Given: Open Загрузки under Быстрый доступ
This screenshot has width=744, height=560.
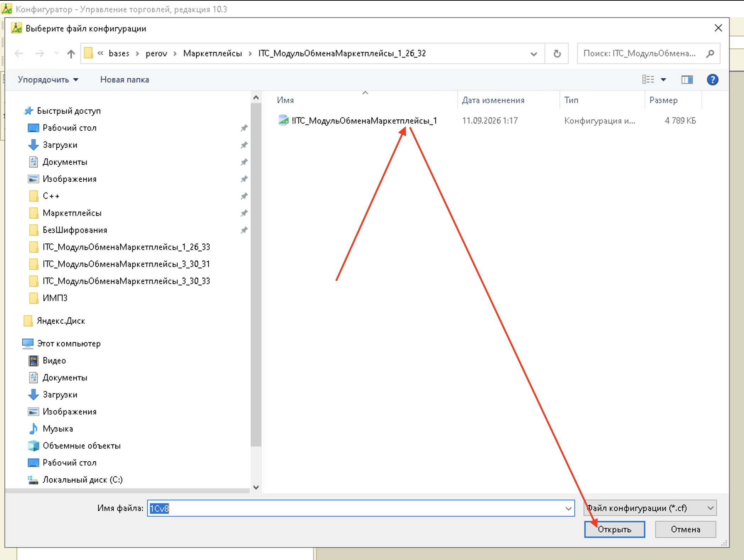Looking at the screenshot, I should click(60, 145).
